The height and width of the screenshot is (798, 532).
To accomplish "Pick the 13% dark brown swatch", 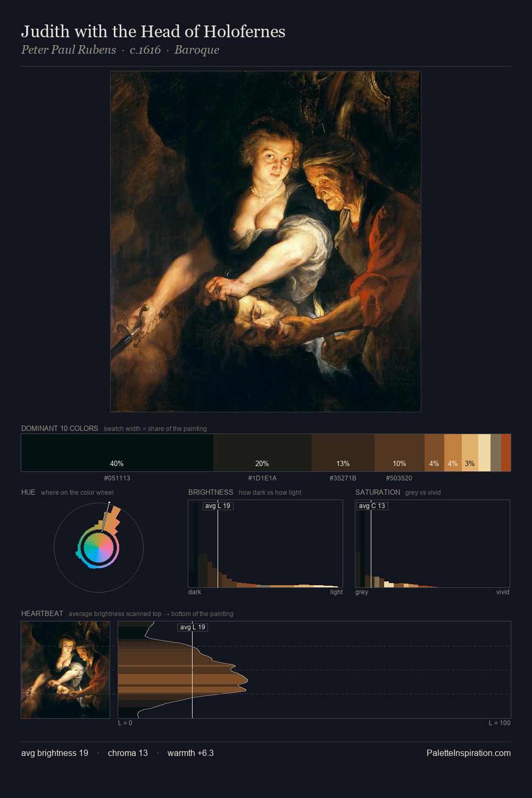I will [x=343, y=453].
